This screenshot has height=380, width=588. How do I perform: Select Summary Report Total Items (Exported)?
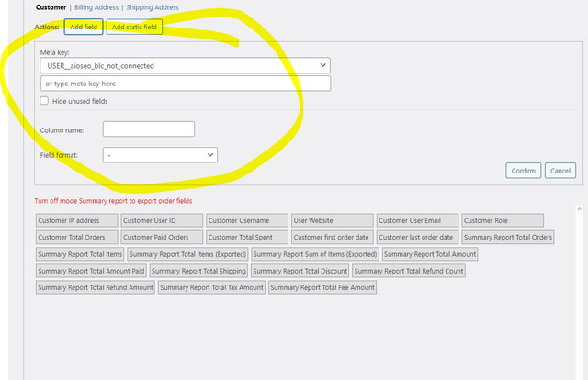point(187,253)
